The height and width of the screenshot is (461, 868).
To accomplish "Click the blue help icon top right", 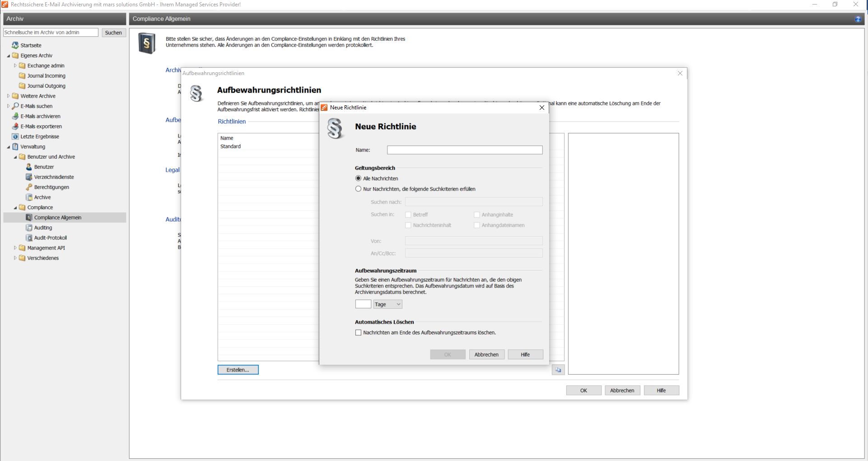I will pyautogui.click(x=858, y=19).
